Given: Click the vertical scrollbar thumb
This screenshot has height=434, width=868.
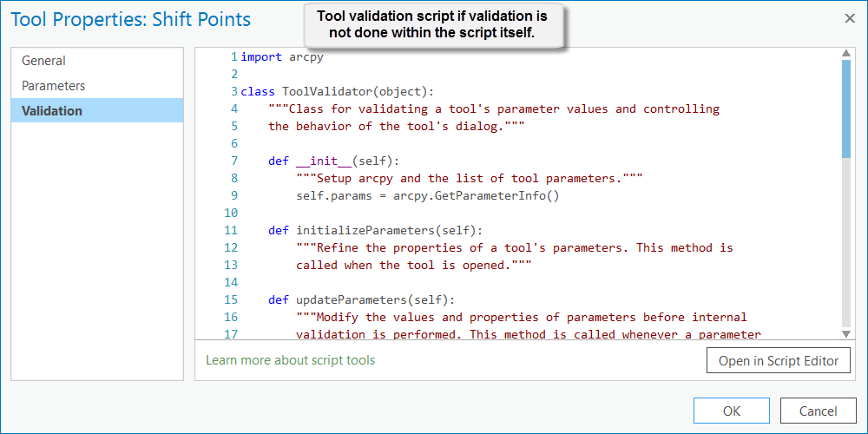Looking at the screenshot, I should [x=845, y=109].
